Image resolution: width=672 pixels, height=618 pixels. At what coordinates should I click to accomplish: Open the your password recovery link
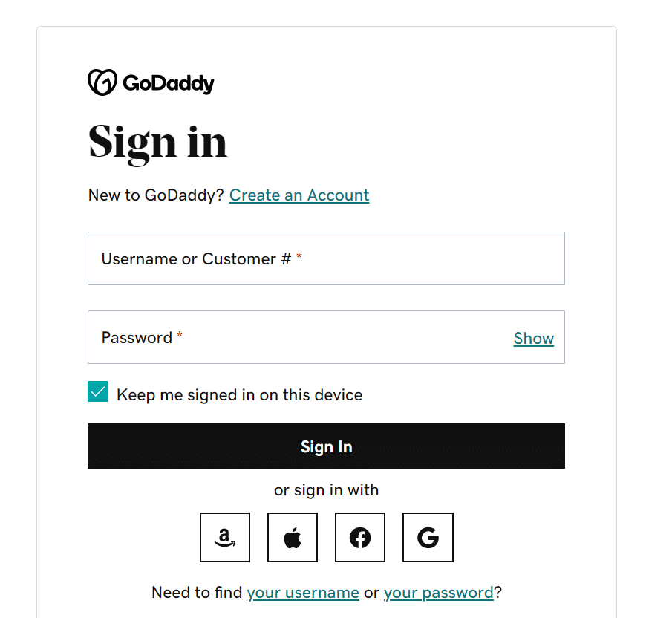pyautogui.click(x=438, y=592)
